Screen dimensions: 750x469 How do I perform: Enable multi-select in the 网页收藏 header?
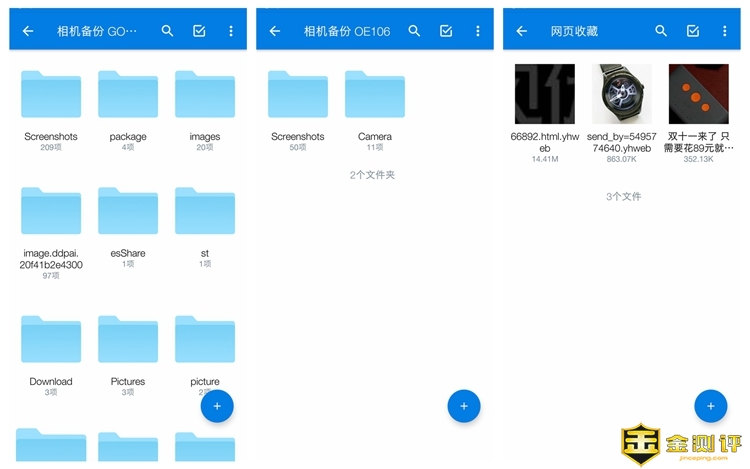click(692, 31)
